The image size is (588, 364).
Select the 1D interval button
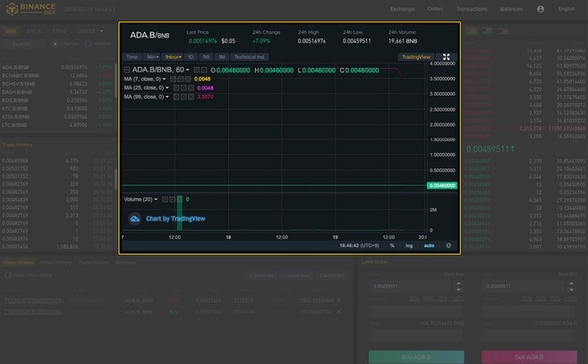[x=191, y=57]
